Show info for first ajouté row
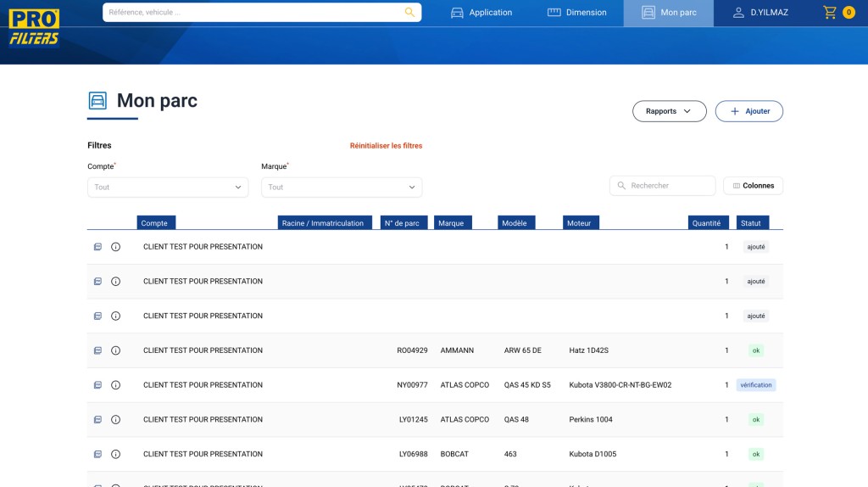868x487 pixels. (x=115, y=247)
